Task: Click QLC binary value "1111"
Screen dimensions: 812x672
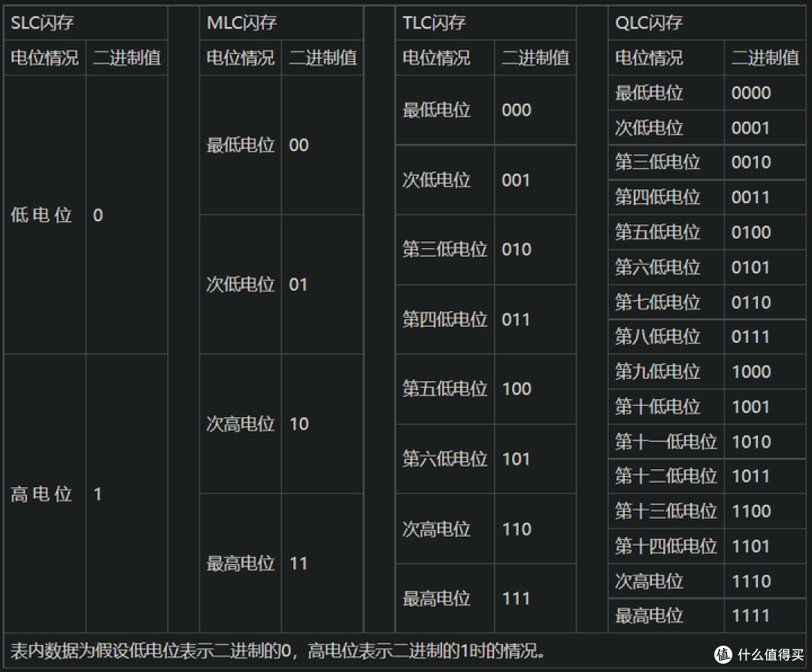Action: (x=750, y=616)
